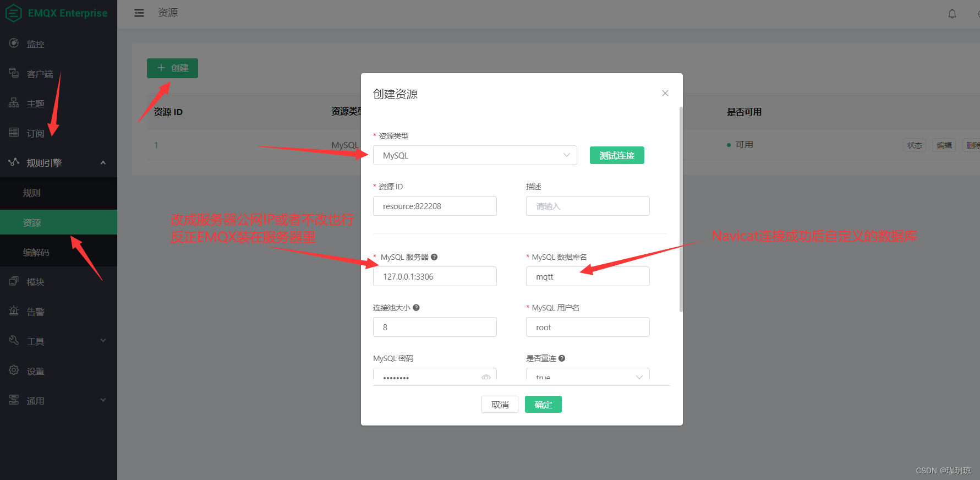
Task: Collapse the 规则引擎 menu chevron
Action: click(x=103, y=162)
